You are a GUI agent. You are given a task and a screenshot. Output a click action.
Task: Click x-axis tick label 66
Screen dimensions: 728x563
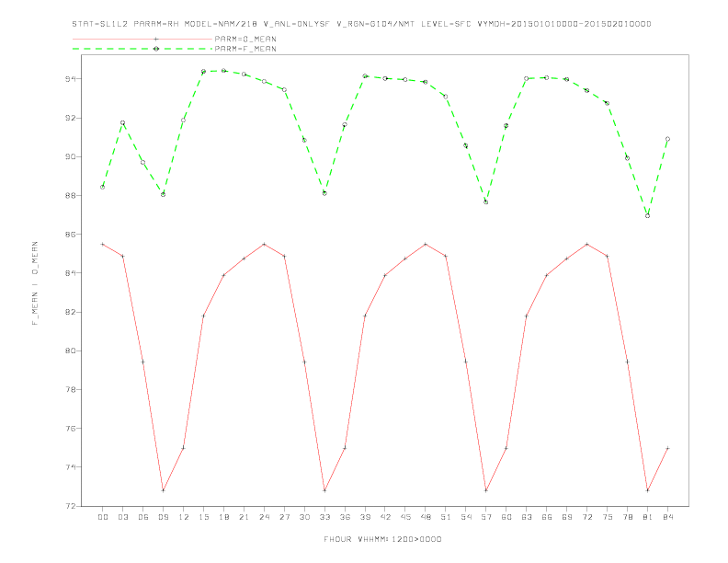click(547, 517)
